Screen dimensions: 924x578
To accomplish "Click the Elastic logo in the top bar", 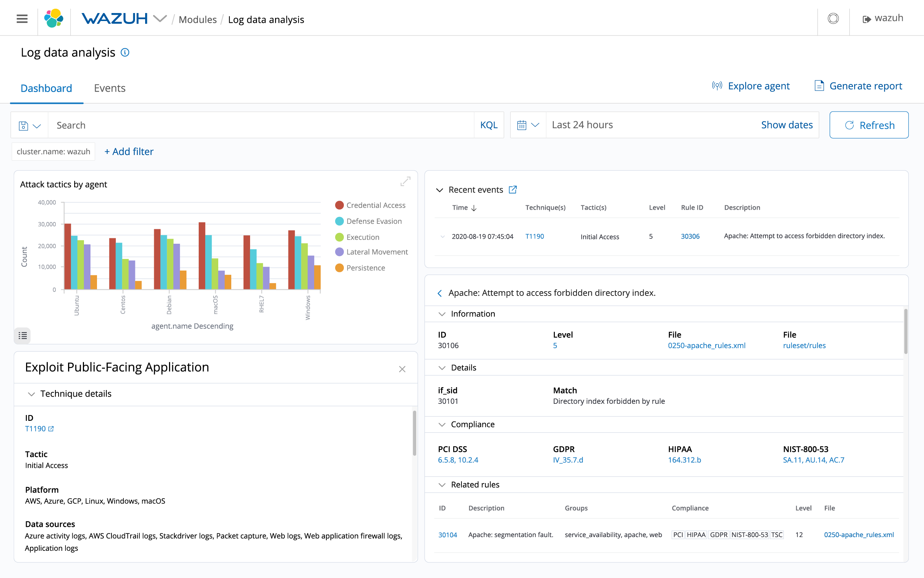I will [x=54, y=18].
